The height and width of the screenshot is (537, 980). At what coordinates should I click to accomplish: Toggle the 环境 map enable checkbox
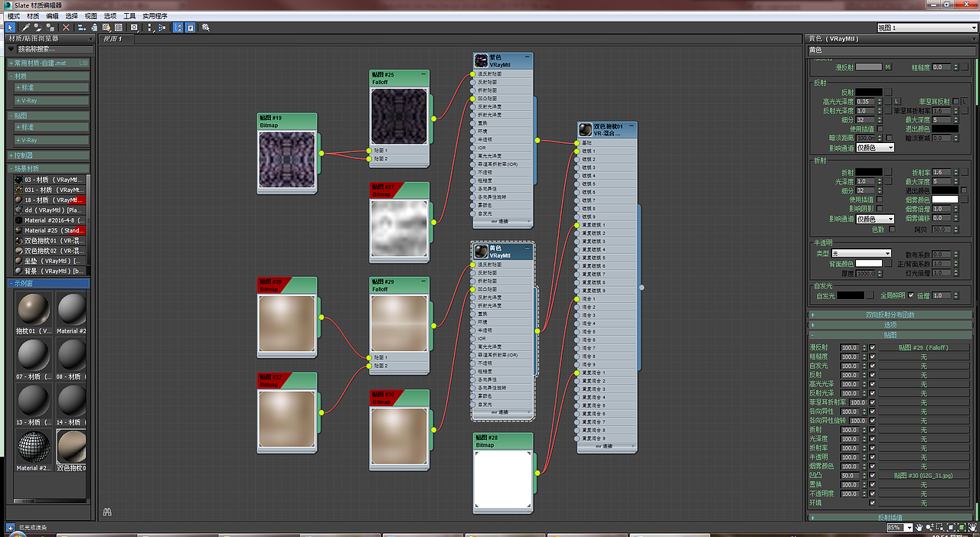point(873,503)
